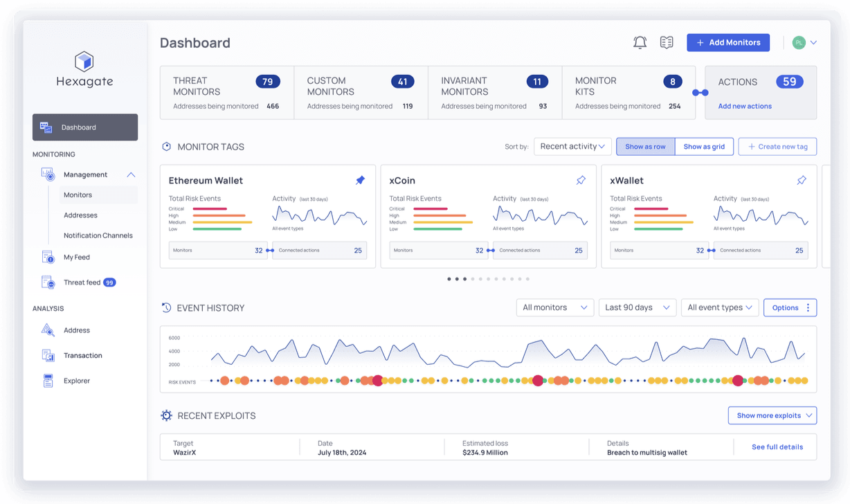The image size is (850, 504).
Task: Click the Explorer icon in sidebar
Action: click(48, 381)
